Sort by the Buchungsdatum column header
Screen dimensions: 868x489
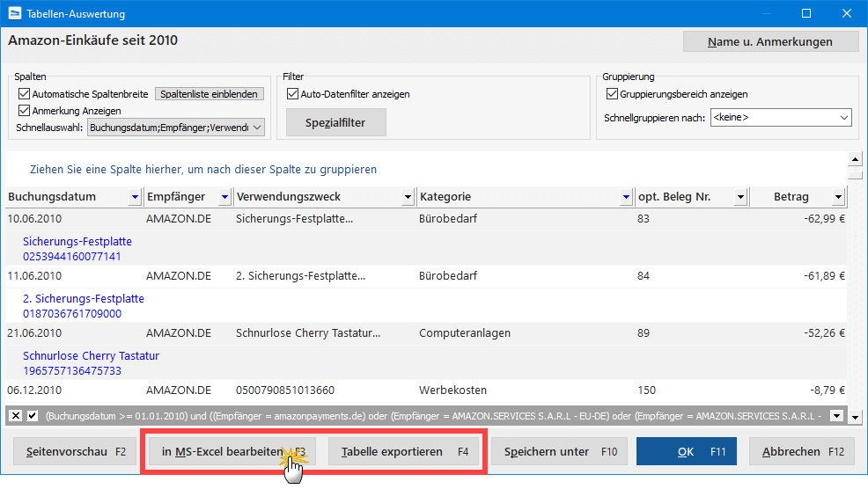click(52, 196)
